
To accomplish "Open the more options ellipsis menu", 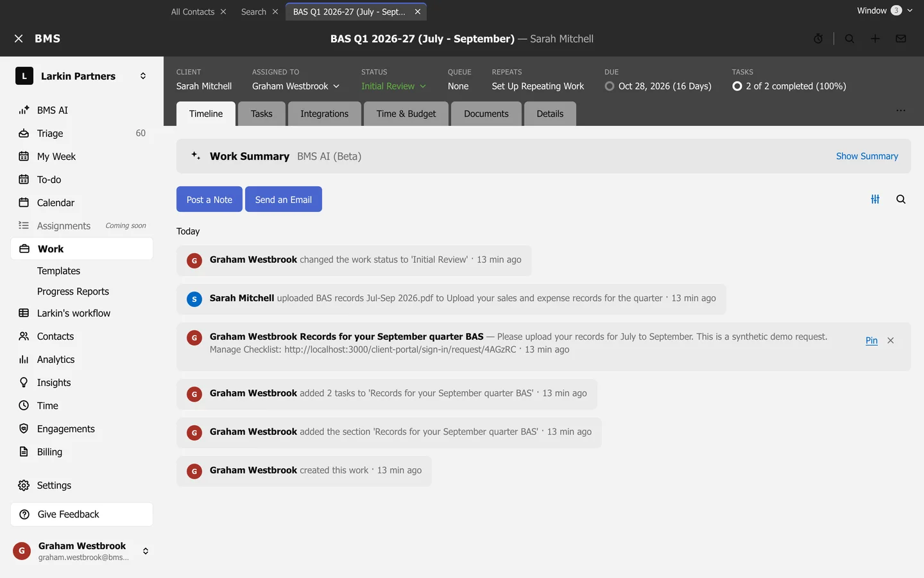I will pos(901,110).
